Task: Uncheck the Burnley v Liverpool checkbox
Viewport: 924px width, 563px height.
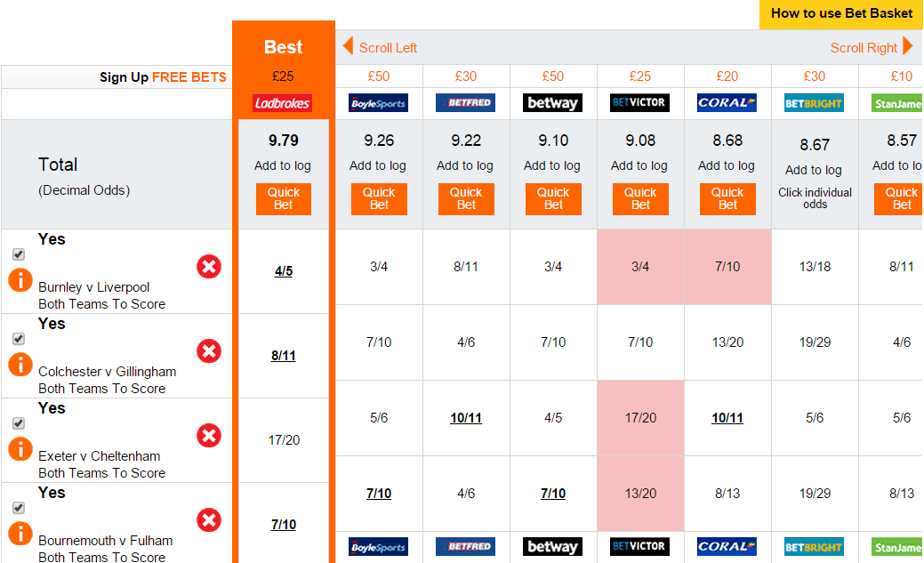Action: 19,254
